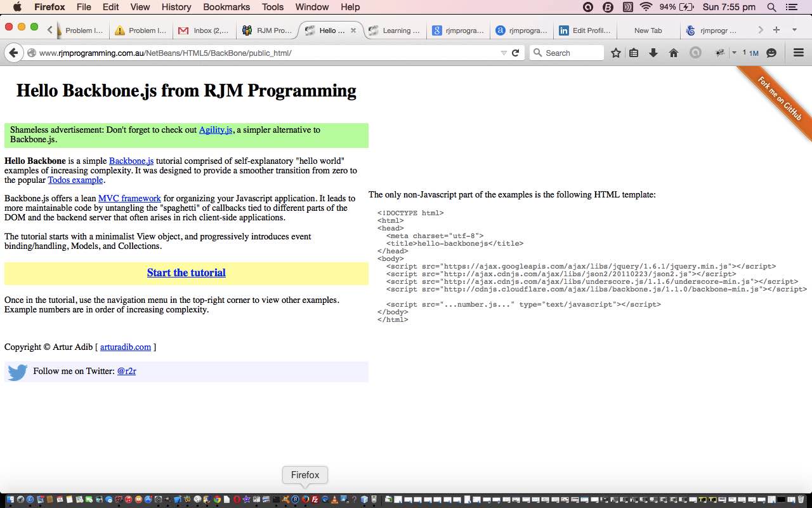Open FileZilla from the dock

[315, 500]
